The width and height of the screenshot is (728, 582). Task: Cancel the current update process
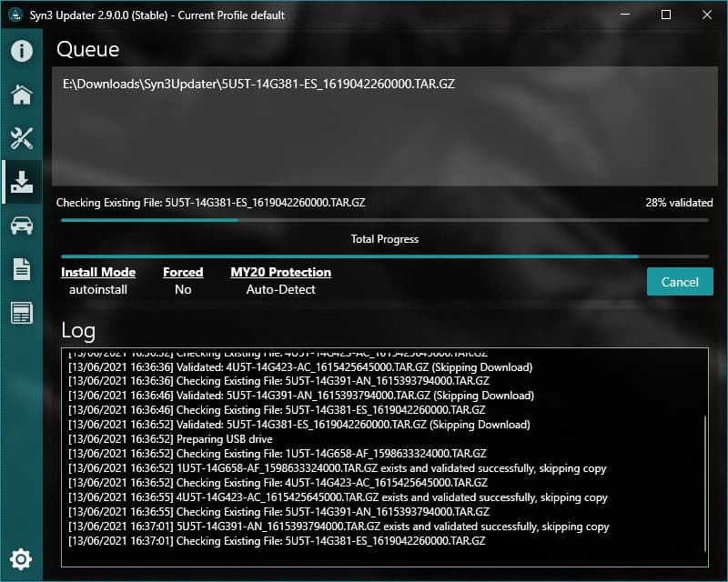click(x=680, y=282)
